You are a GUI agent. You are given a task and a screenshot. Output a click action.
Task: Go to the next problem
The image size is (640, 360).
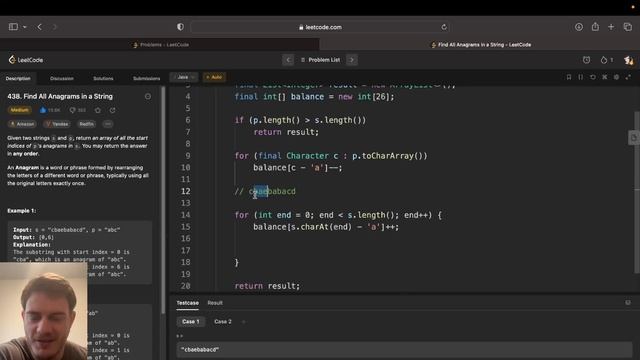click(x=352, y=60)
